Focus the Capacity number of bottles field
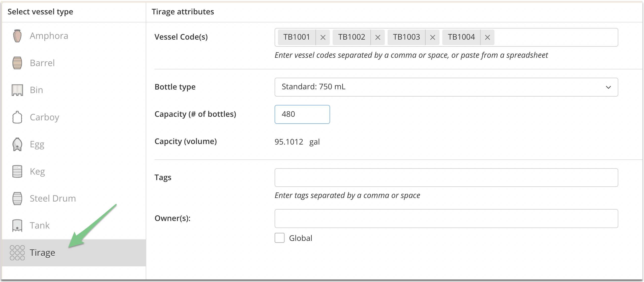This screenshot has height=282, width=644. pos(302,114)
